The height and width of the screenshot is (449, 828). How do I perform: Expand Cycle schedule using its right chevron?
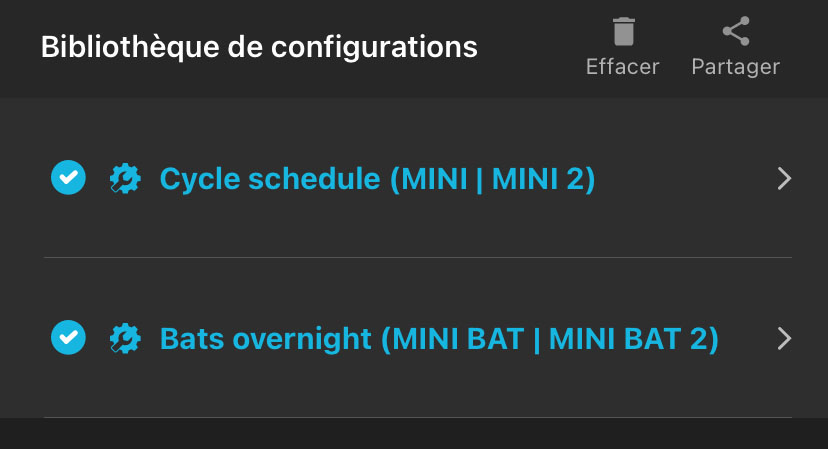click(x=784, y=179)
